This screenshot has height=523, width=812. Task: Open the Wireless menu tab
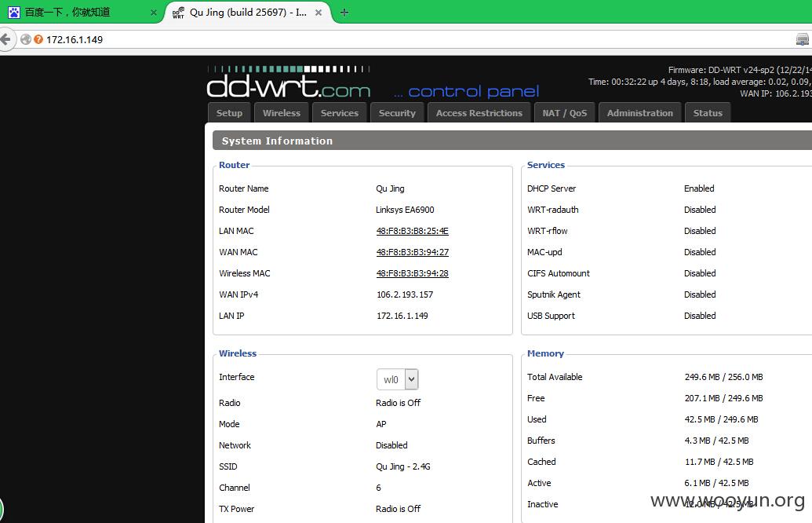click(281, 113)
